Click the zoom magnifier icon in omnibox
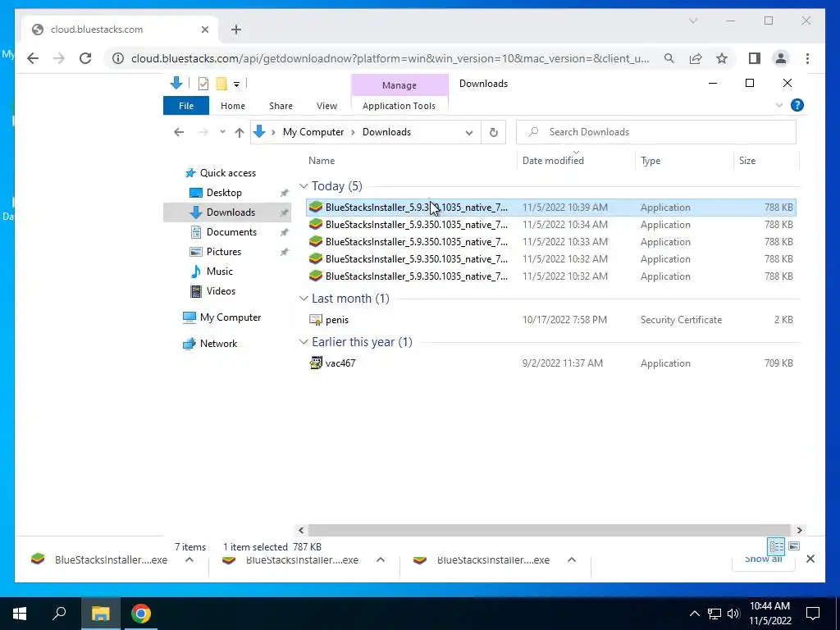This screenshot has width=840, height=630. 669,58
